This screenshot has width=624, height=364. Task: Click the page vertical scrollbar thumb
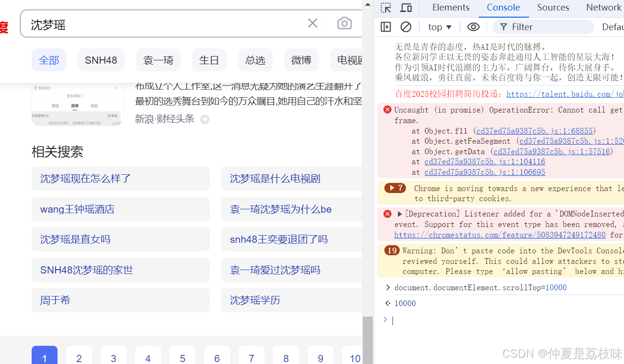point(368,340)
